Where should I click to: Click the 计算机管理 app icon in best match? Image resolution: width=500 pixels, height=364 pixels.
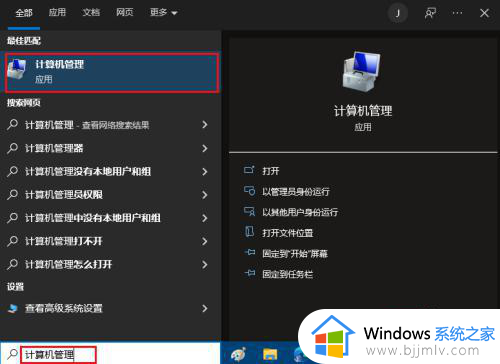pyautogui.click(x=17, y=69)
